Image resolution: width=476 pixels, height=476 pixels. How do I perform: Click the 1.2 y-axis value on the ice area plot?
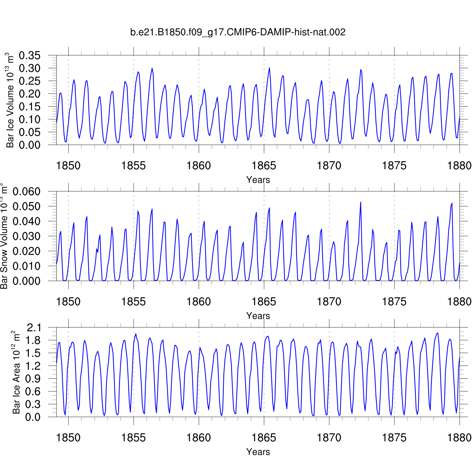[x=34, y=366]
